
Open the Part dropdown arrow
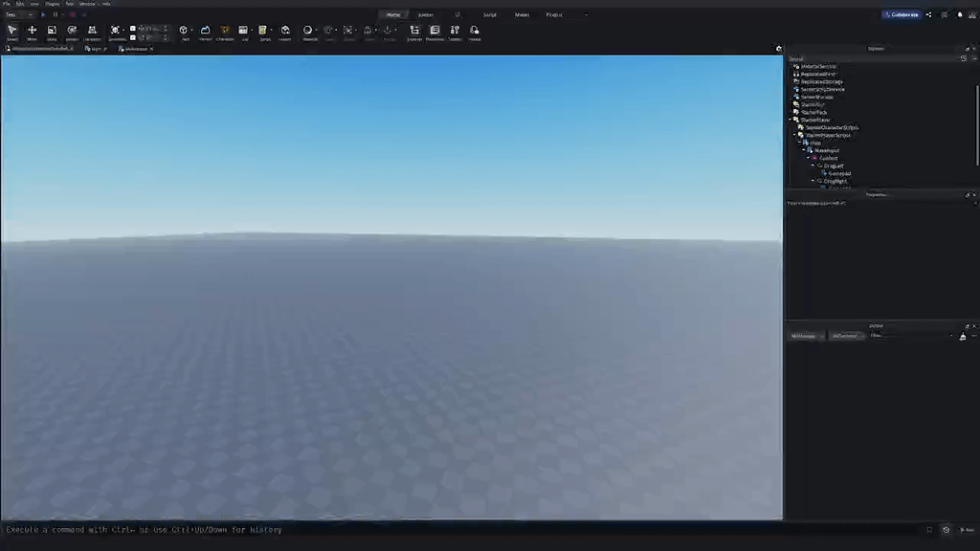tap(191, 30)
